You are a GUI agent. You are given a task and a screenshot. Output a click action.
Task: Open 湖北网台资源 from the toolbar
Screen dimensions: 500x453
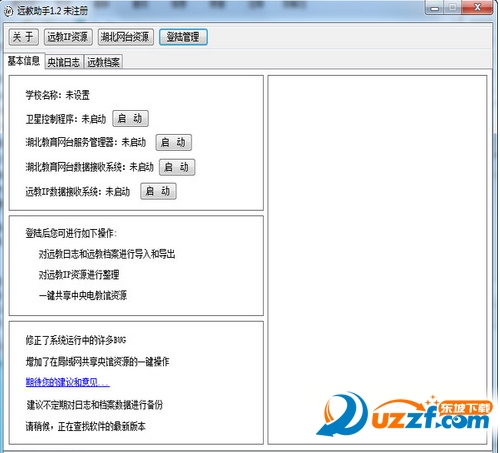tap(125, 37)
